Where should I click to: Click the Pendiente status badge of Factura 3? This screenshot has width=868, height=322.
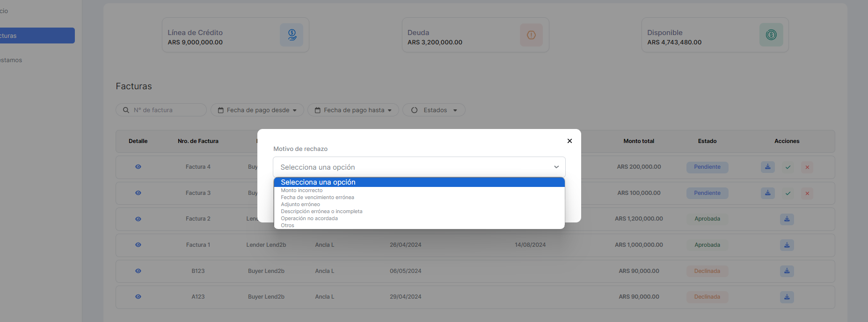(707, 193)
